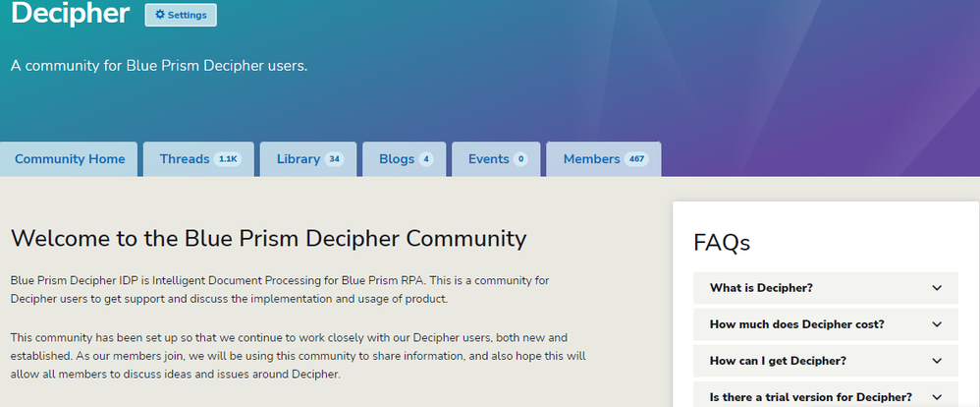Open the Community Home tab
Viewport: 980px width, 407px height.
click(70, 159)
